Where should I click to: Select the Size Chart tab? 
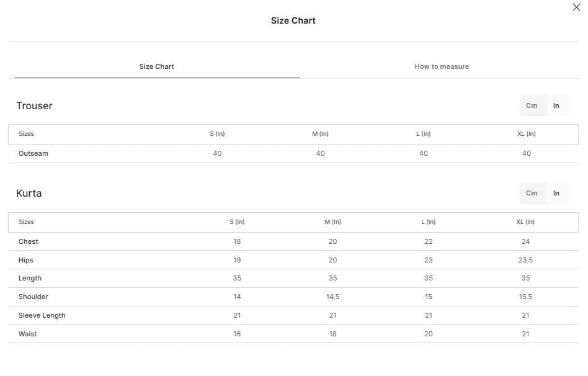point(156,66)
